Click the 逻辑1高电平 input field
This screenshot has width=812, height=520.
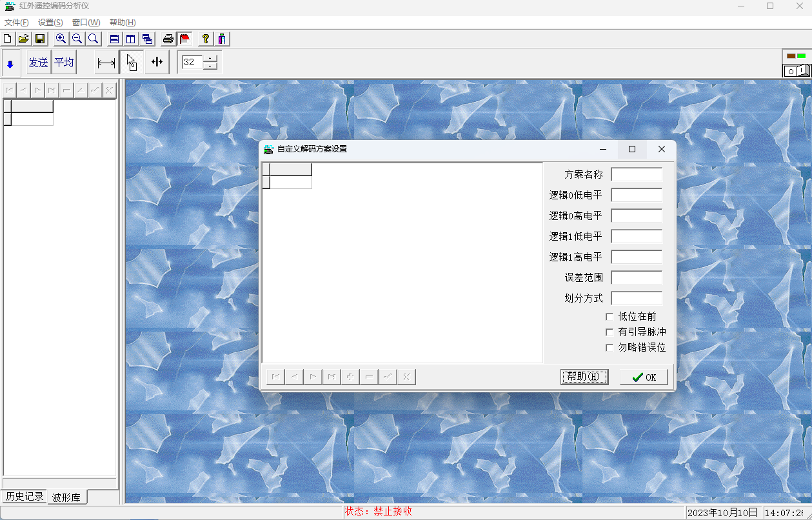pos(637,257)
